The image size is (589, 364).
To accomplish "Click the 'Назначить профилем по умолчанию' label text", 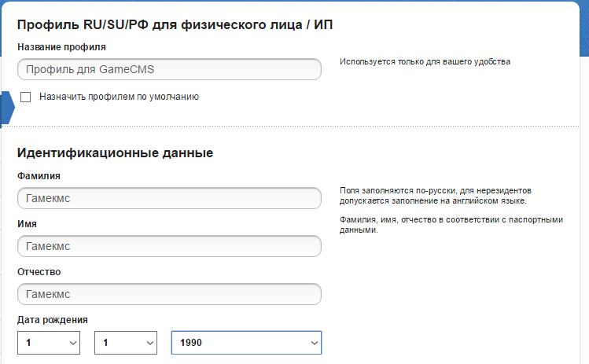I will [119, 97].
